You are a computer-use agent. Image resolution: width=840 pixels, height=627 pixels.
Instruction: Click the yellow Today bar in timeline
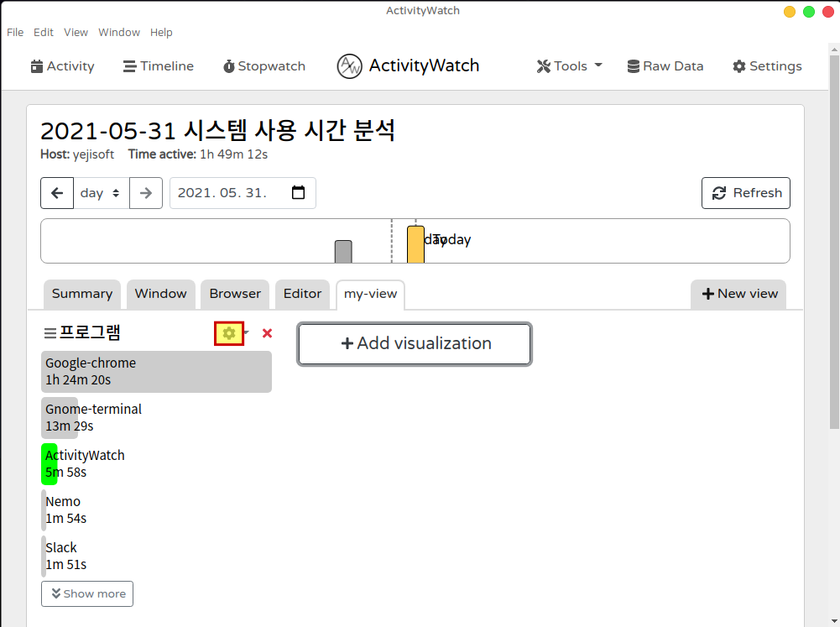[415, 244]
